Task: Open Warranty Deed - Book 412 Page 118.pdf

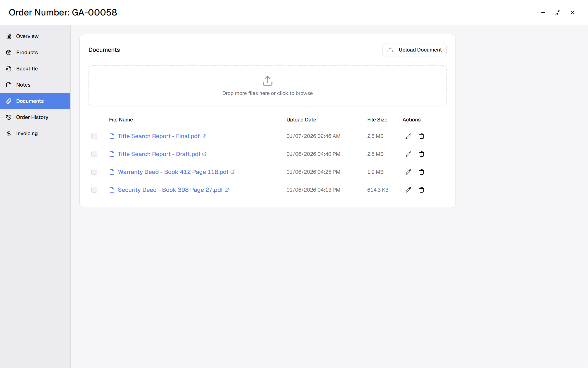Action: coord(173,172)
